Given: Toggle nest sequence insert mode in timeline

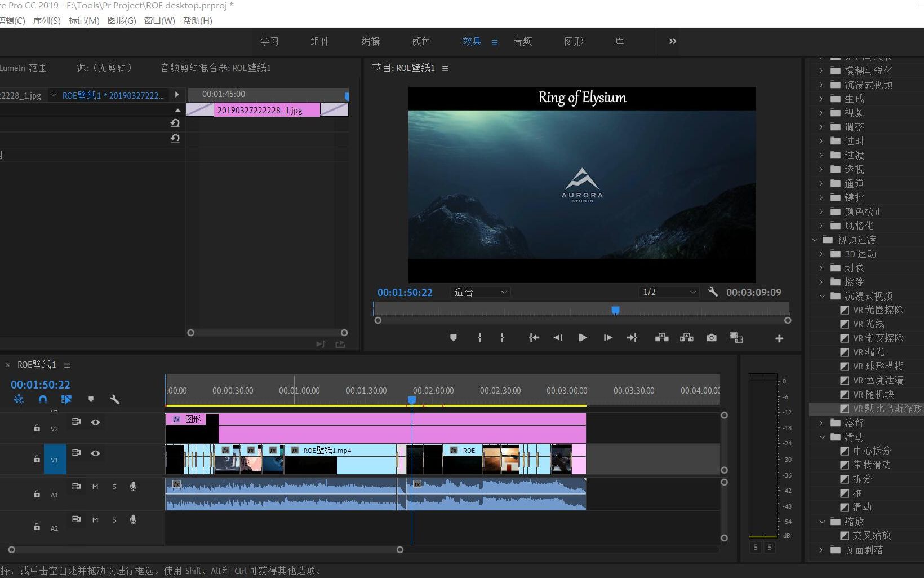Looking at the screenshot, I should 19,399.
